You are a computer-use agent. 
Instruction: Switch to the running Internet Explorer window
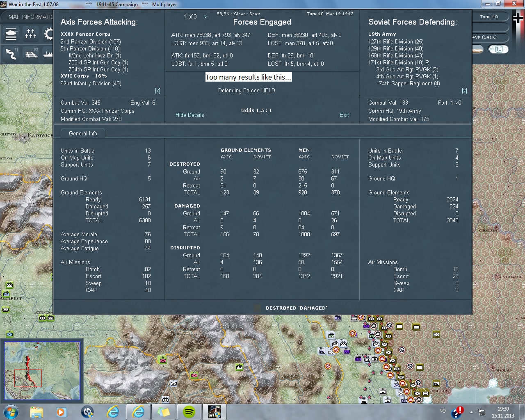click(138, 411)
